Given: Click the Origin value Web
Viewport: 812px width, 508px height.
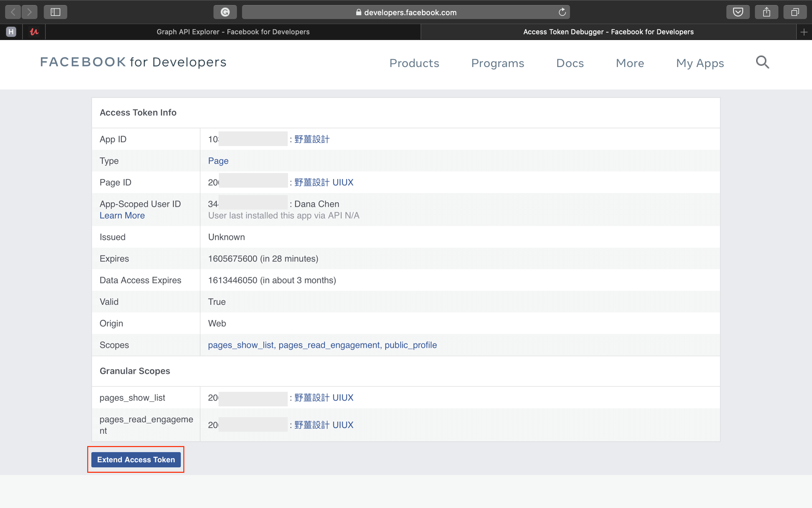Looking at the screenshot, I should point(217,323).
